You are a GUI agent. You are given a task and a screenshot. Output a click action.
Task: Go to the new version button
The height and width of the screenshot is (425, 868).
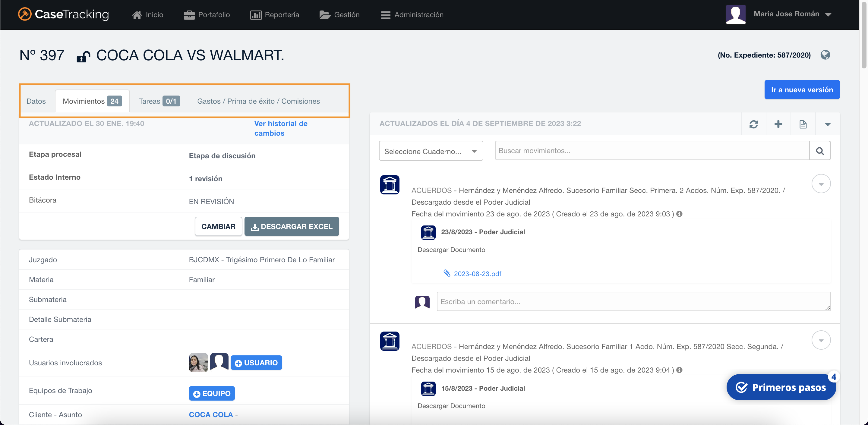(802, 90)
